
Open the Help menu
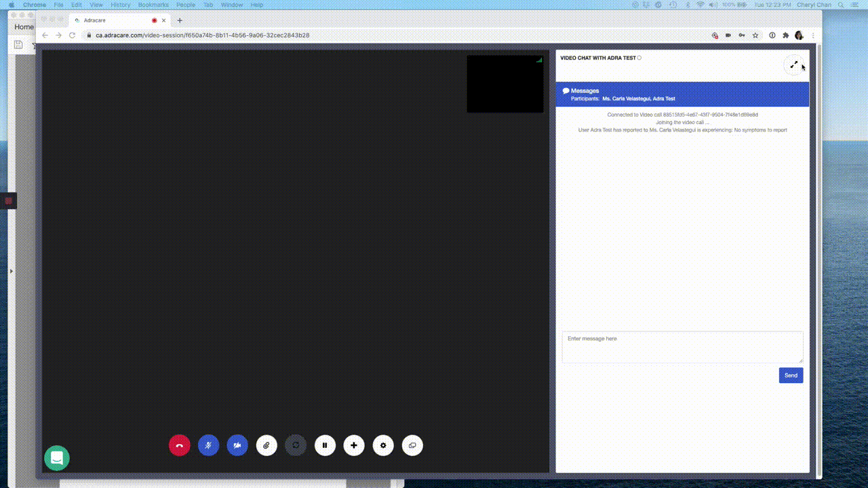(256, 4)
